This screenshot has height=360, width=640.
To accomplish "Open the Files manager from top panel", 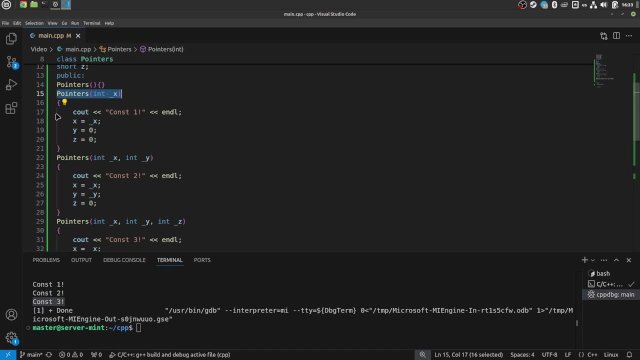I will pyautogui.click(x=34, y=4).
